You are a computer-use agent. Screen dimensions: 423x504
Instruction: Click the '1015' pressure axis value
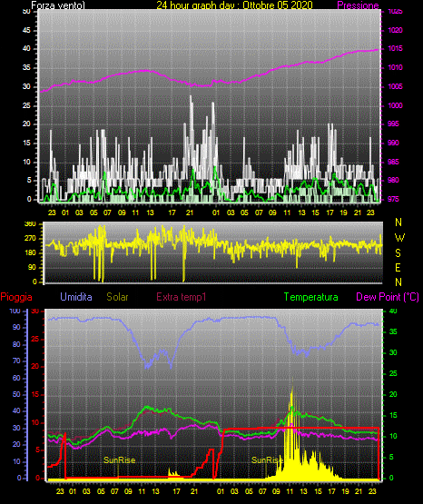pyautogui.click(x=395, y=48)
